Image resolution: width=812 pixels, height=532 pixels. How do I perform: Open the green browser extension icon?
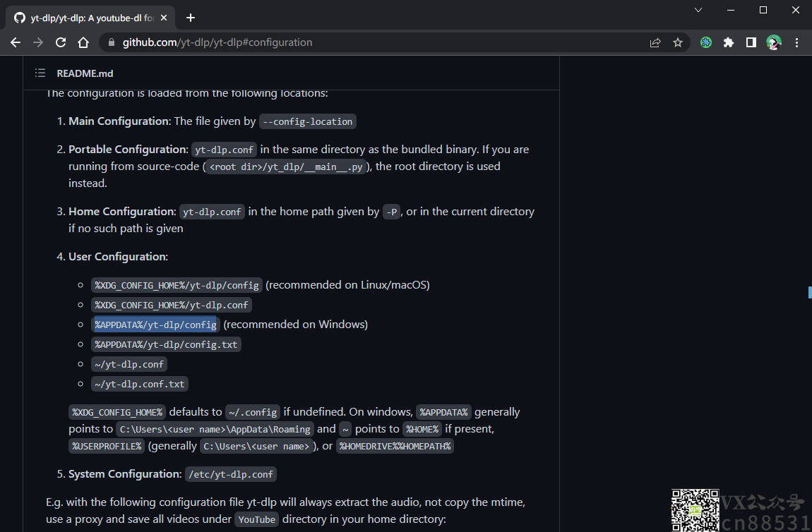point(706,42)
